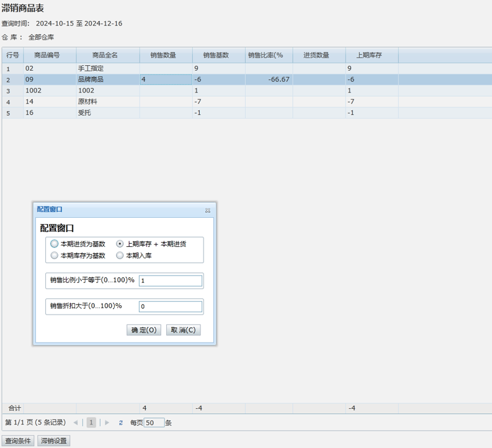492x448 pixels.
Task: Click the next page arrow icon
Action: (x=107, y=423)
